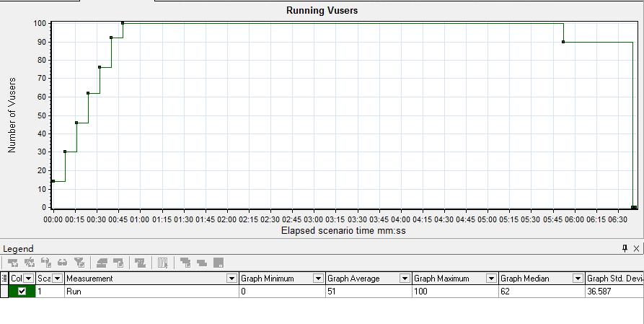Click the glasses-shaped icon in Legend toolbar
Screen dimensions: 644x324
point(63,263)
